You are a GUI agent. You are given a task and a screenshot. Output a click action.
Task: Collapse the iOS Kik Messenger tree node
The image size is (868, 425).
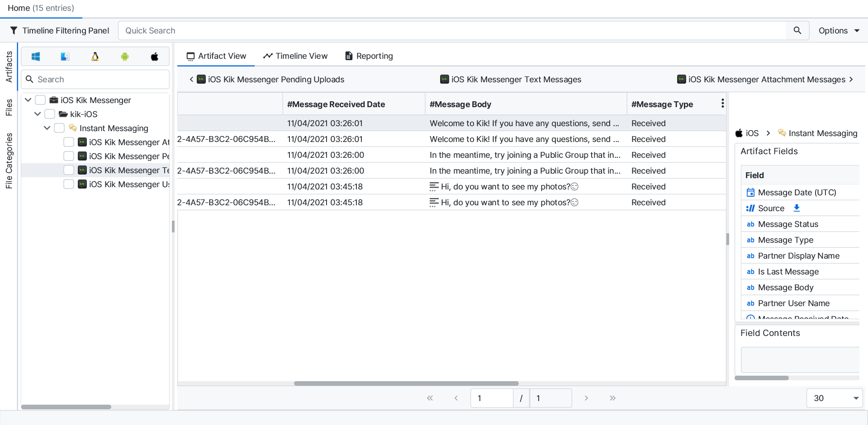pyautogui.click(x=28, y=100)
